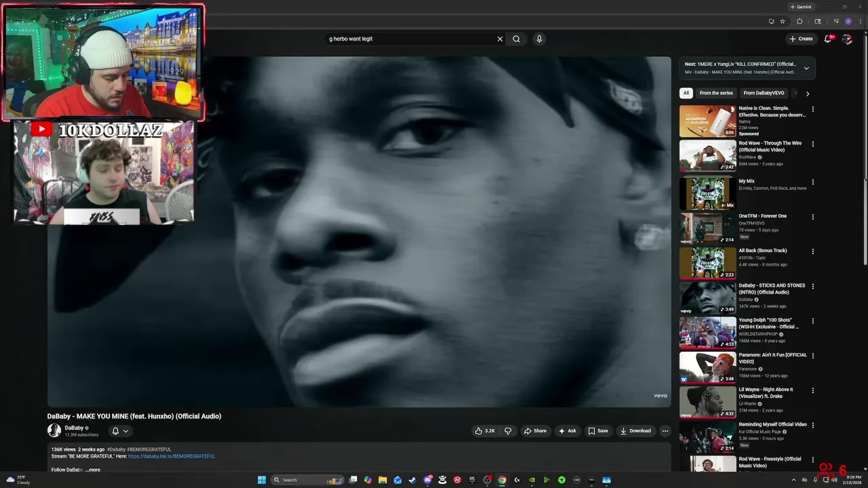This screenshot has height=488, width=868.
Task: Like the video with 3.2K likes
Action: (485, 431)
